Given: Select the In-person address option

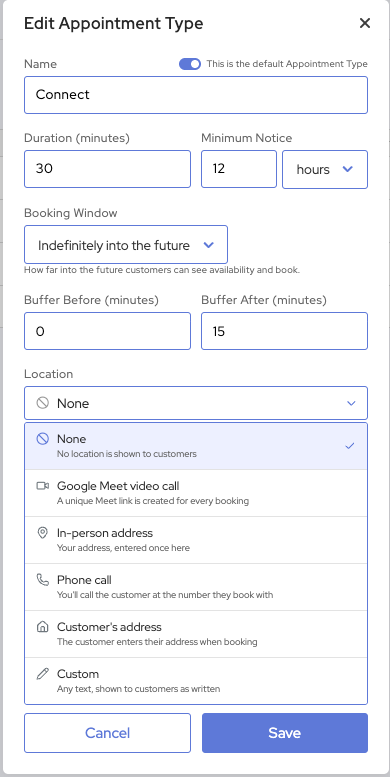Looking at the screenshot, I should coord(196,540).
